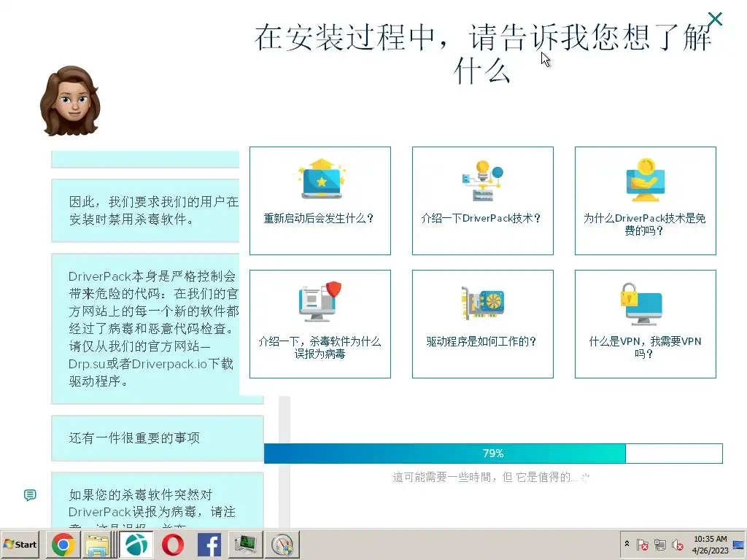747x560 pixels.
Task: Launch Google Chrome from taskbar
Action: [63, 545]
